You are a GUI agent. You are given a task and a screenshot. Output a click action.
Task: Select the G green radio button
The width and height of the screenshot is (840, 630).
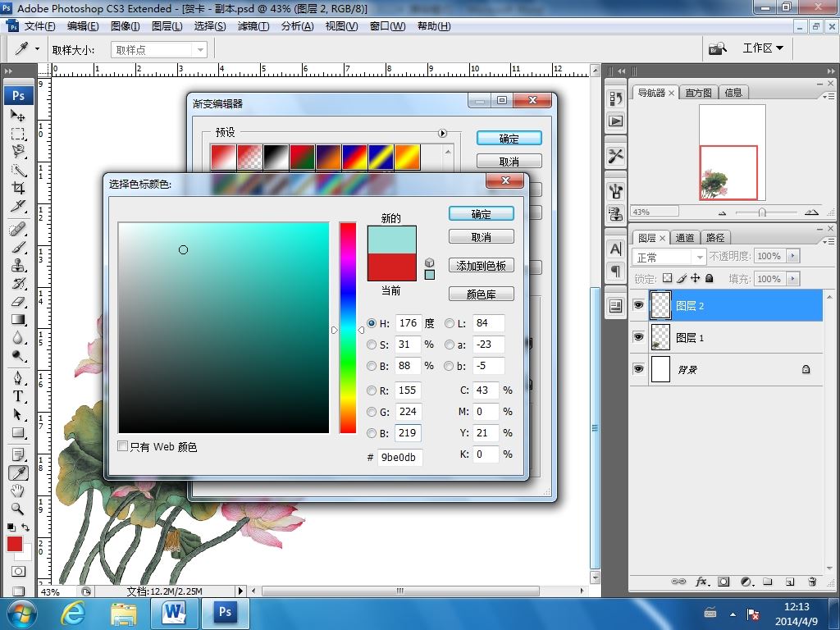[x=372, y=412]
